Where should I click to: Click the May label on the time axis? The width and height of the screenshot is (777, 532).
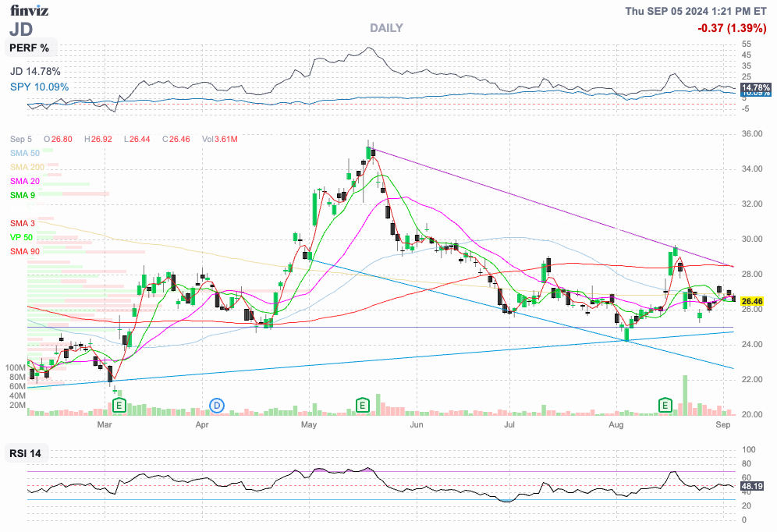309,424
